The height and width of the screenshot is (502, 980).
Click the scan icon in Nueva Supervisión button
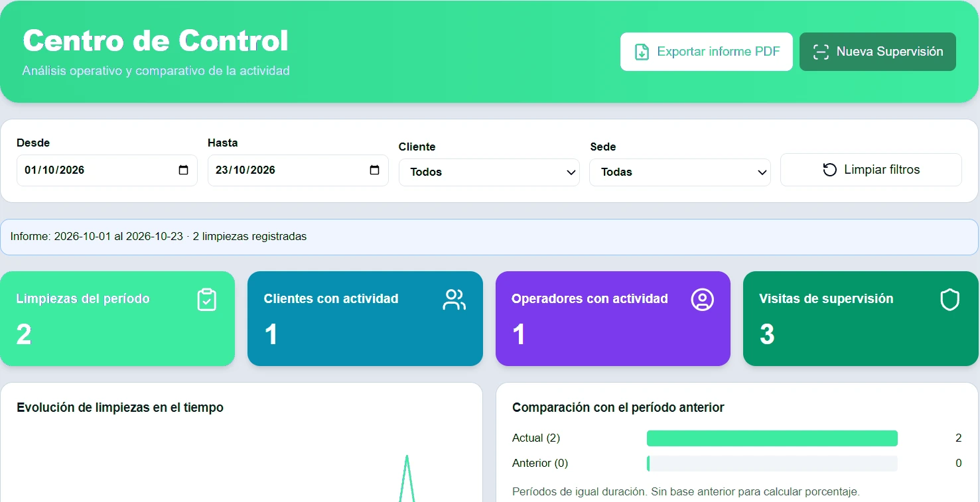tap(821, 52)
